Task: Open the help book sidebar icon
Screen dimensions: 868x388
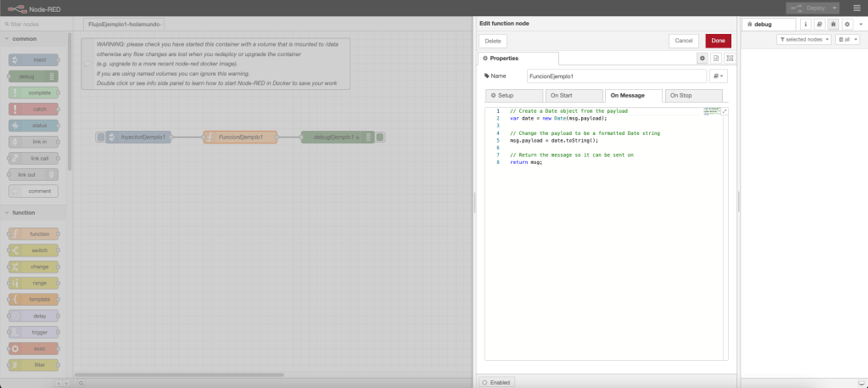Action: pos(820,25)
